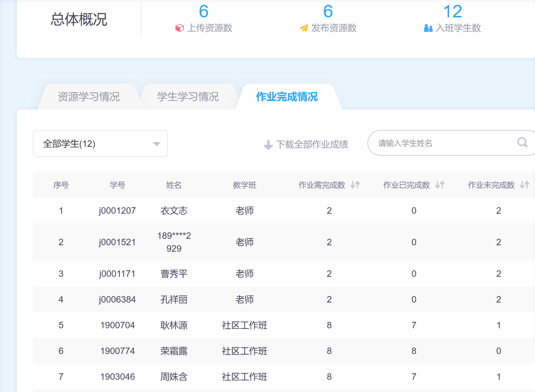Select row for student 荣霜露
535x392 pixels.
174,351
